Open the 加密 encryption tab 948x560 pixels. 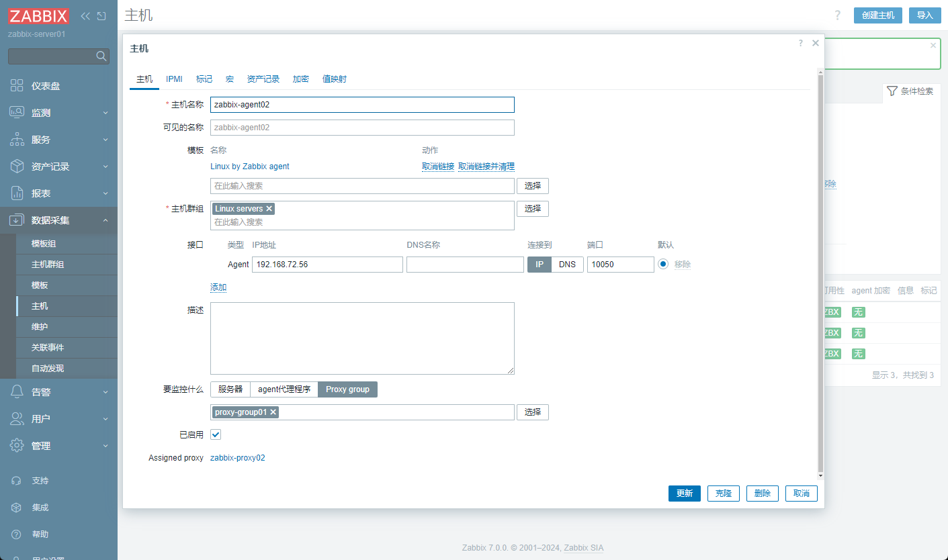coord(300,79)
